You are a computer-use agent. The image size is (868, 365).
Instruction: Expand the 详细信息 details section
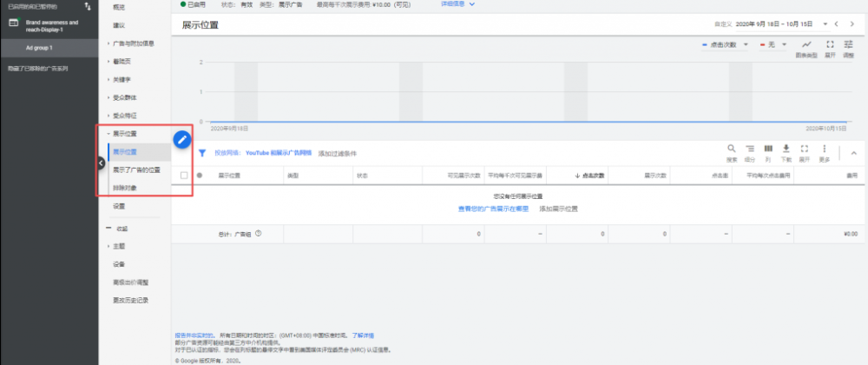click(459, 4)
